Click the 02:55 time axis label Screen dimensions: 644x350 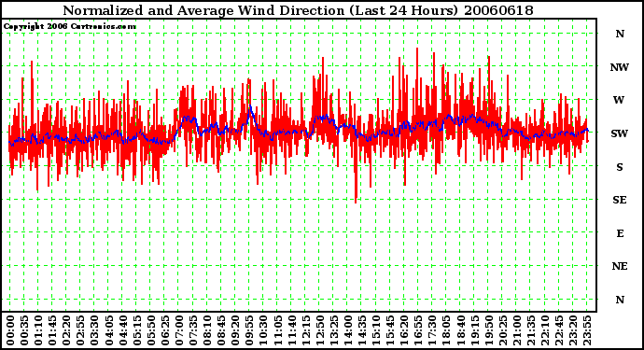(x=80, y=330)
